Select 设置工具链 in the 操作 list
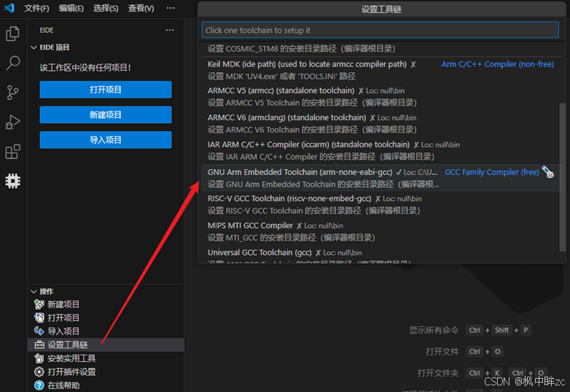The image size is (570, 392). (x=106, y=345)
